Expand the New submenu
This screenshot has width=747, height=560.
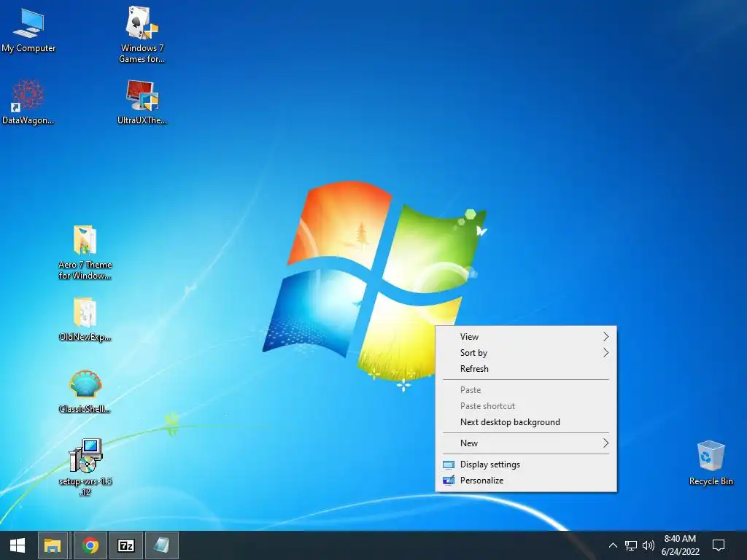pyautogui.click(x=526, y=443)
